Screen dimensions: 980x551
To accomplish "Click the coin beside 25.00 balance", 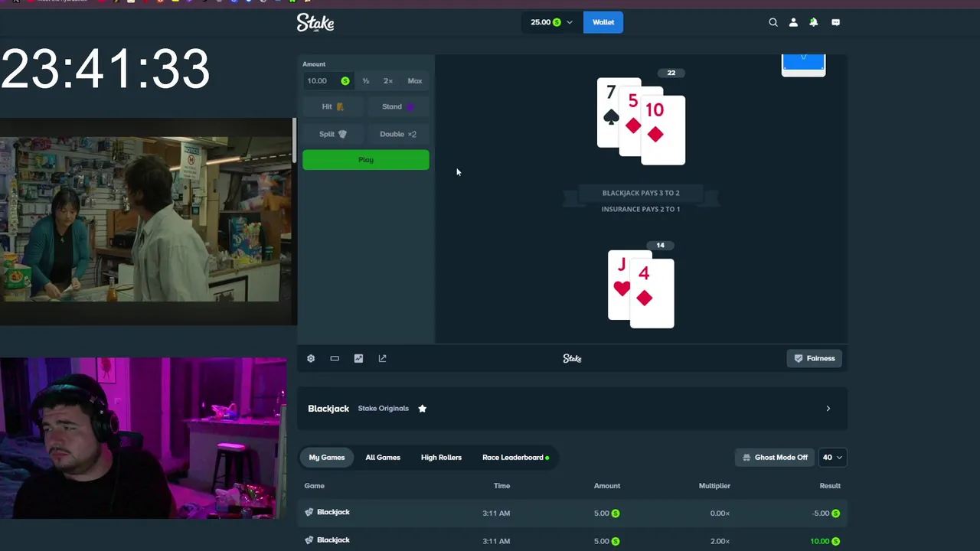I will pos(557,22).
